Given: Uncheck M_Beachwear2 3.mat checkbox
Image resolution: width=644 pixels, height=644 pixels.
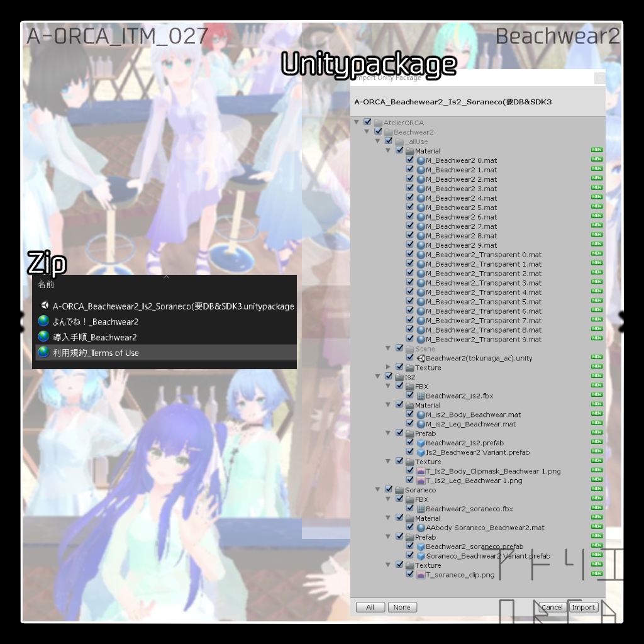Looking at the screenshot, I should (410, 188).
